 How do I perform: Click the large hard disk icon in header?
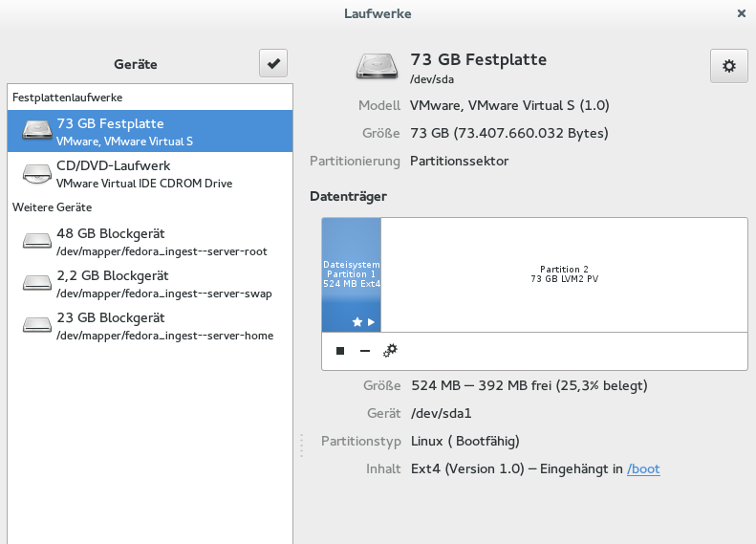pyautogui.click(x=379, y=66)
